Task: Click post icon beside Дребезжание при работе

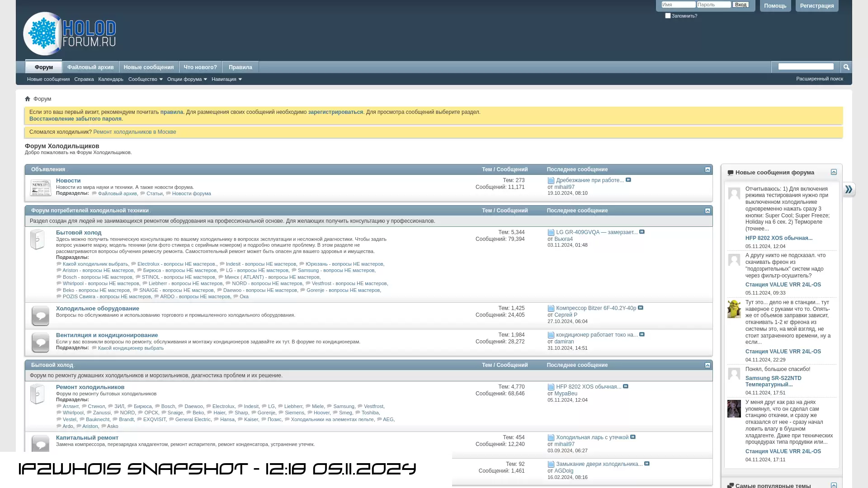Action: pos(551,180)
